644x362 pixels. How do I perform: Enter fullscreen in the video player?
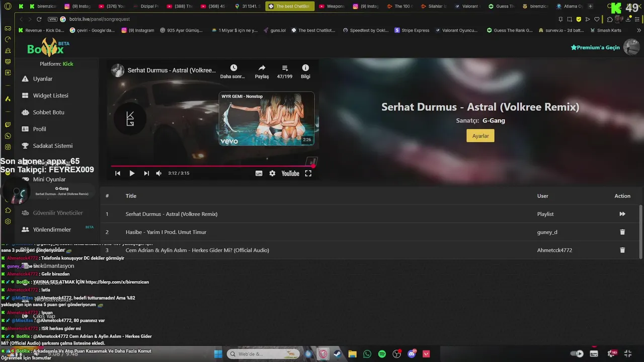pos(308,173)
